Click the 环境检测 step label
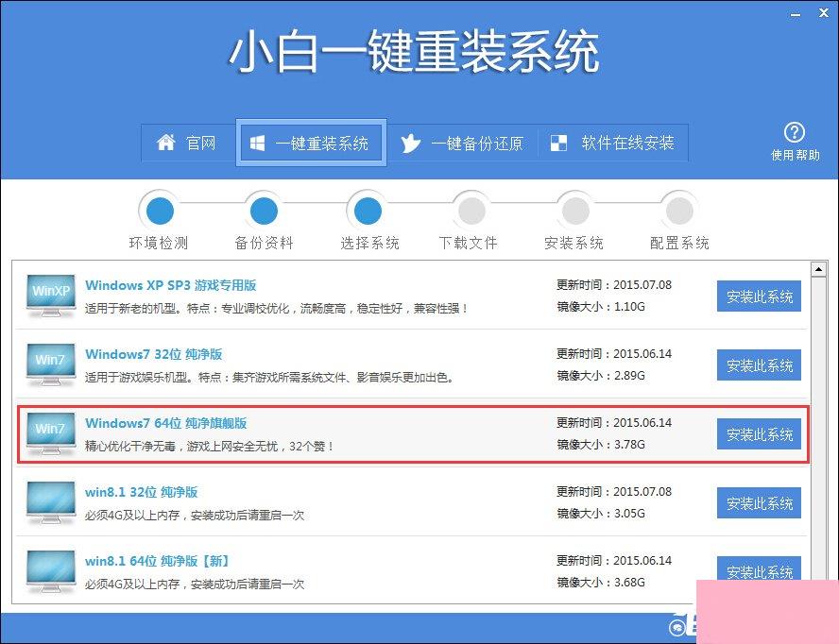839x644 pixels. [159, 243]
